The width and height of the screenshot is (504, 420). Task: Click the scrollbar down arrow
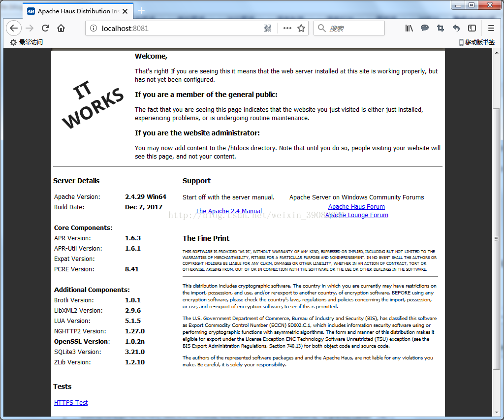(x=497, y=412)
